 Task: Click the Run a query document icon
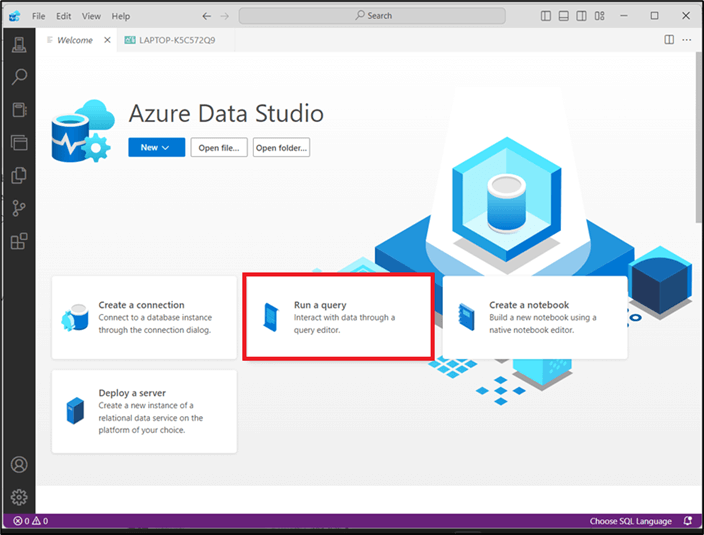271,317
